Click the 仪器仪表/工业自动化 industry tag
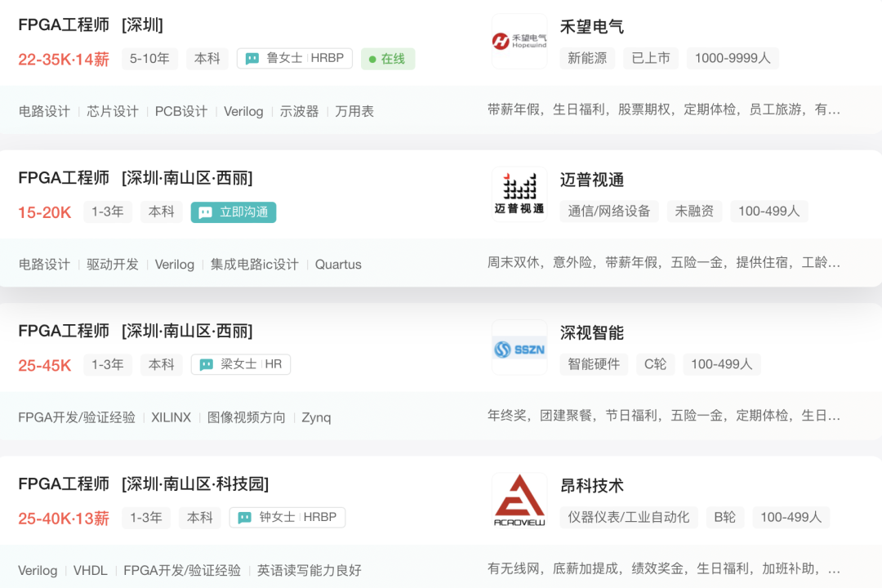 coord(628,517)
